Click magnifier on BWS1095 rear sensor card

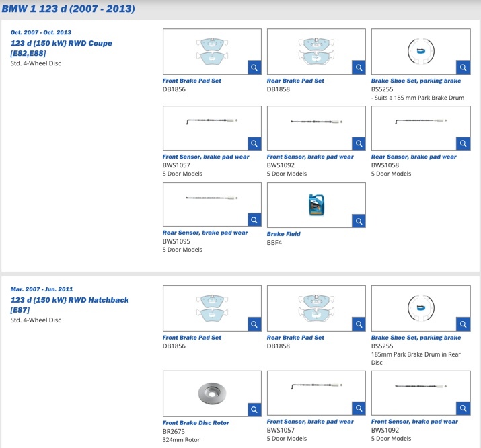tap(254, 220)
